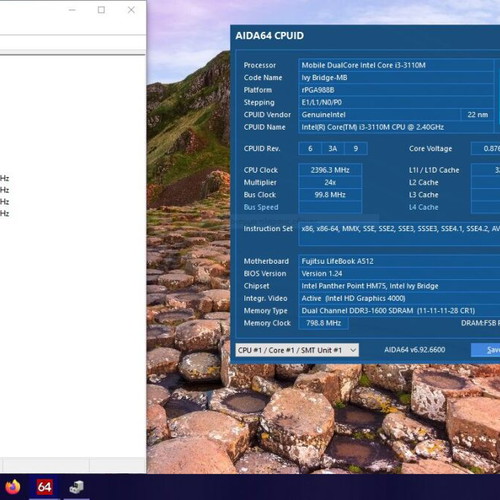
Task: Click the Motherboard field label
Action: 266,261
